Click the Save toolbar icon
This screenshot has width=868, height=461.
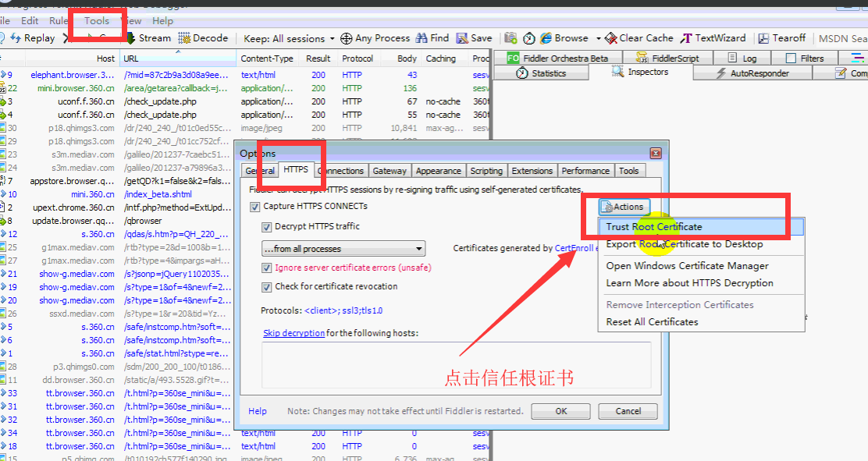(x=461, y=38)
